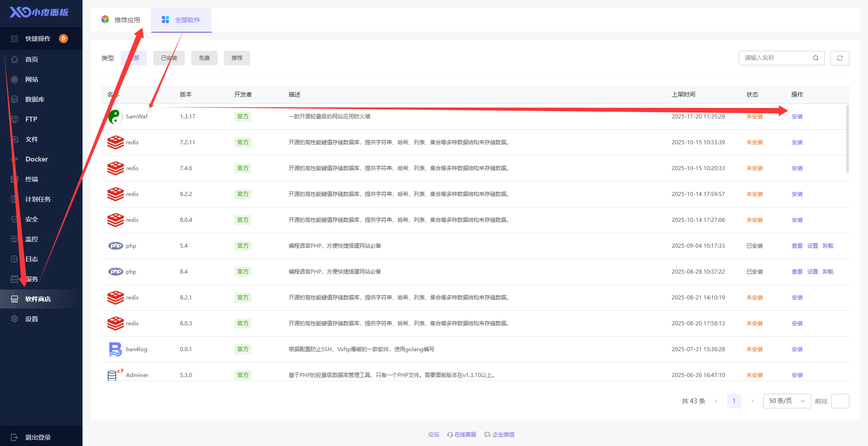Click the SamWaf yin-yang logo icon
This screenshot has width=868, height=446.
(115, 117)
